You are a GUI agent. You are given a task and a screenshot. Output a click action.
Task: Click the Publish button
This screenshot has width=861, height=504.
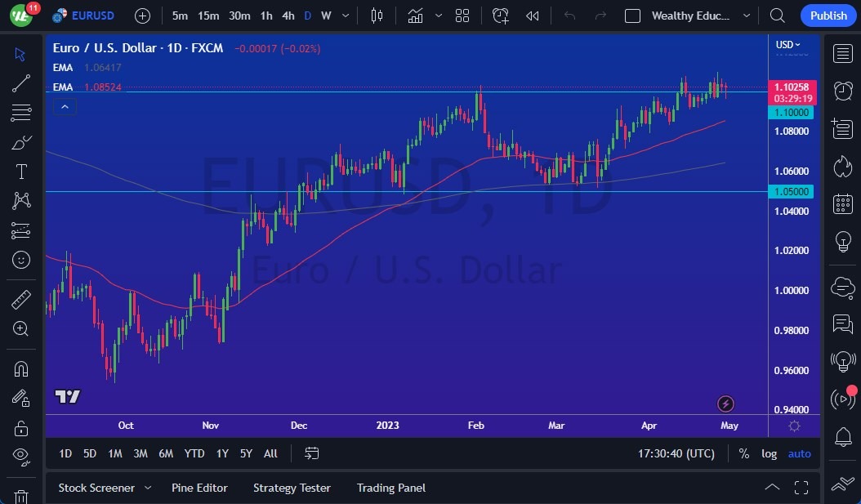pyautogui.click(x=828, y=16)
